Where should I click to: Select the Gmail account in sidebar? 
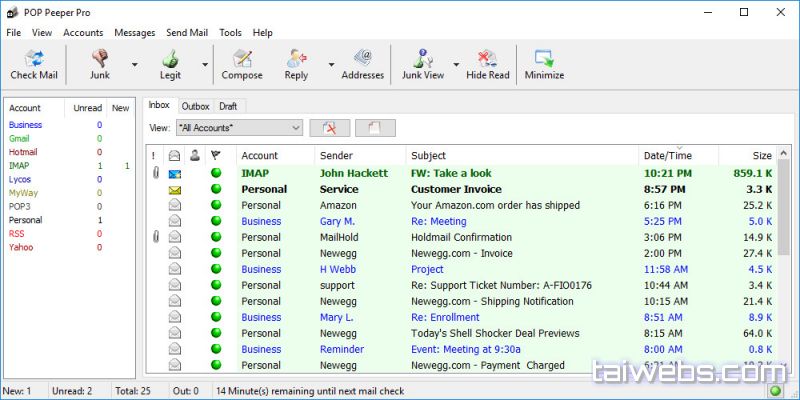click(19, 138)
